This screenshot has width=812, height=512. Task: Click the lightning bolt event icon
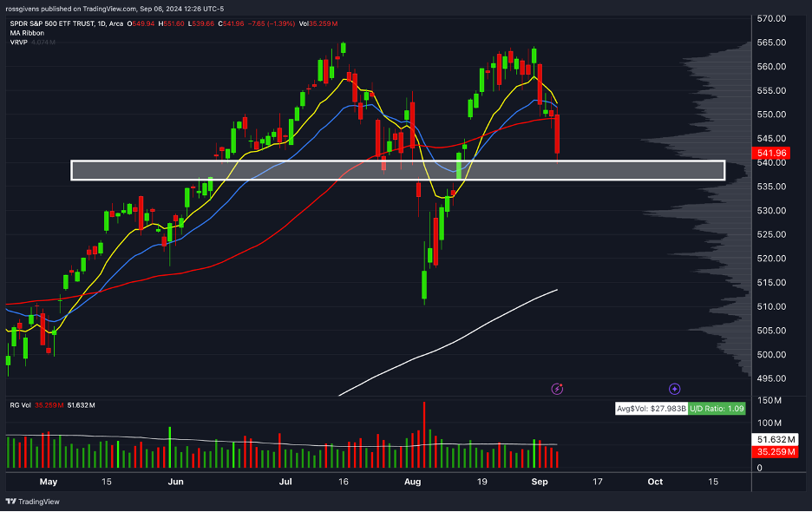pyautogui.click(x=557, y=389)
